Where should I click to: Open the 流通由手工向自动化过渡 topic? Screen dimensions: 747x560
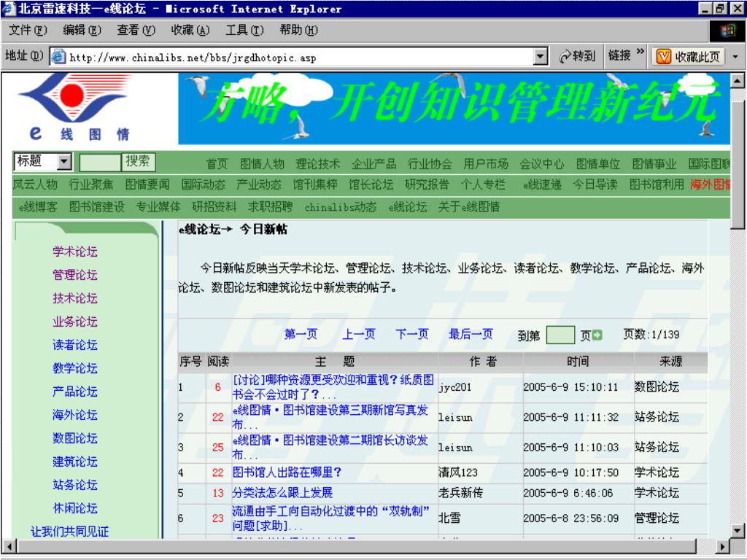coord(330,518)
